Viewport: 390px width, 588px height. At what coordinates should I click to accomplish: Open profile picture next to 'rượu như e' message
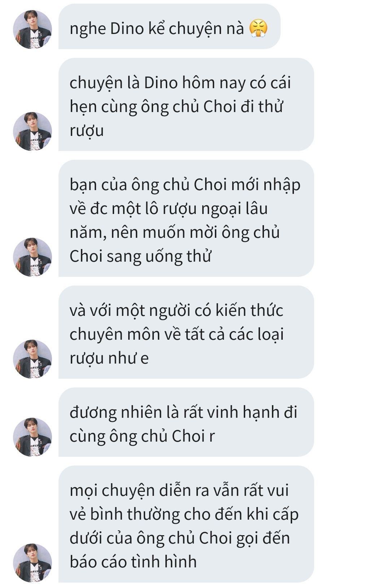click(x=32, y=359)
